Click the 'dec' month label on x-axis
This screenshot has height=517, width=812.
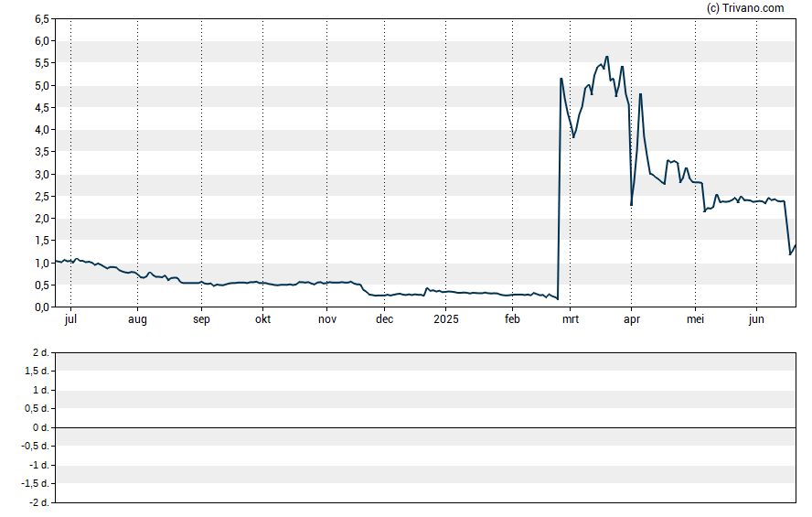click(x=384, y=319)
